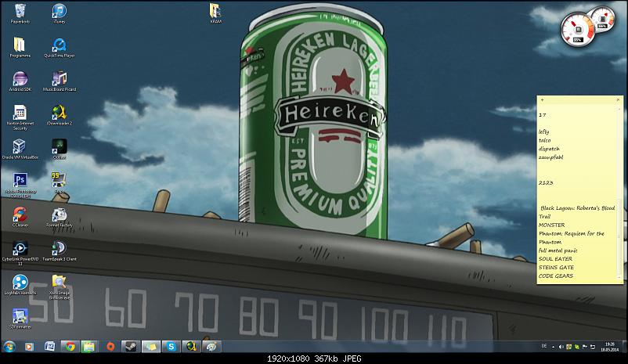Image resolution: width=628 pixels, height=364 pixels.
Task: Launch the CCleaner desktop shortcut
Action: tap(20, 217)
